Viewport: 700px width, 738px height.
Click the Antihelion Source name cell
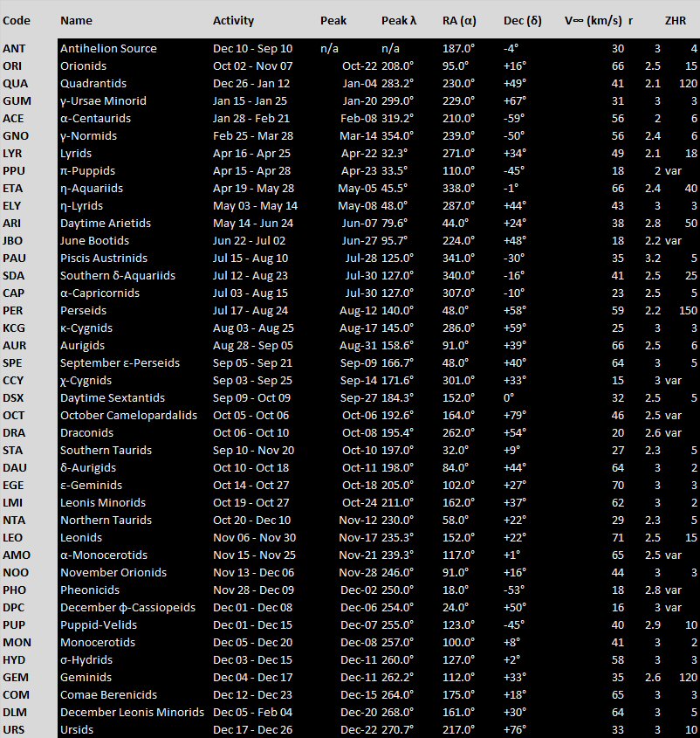click(108, 48)
